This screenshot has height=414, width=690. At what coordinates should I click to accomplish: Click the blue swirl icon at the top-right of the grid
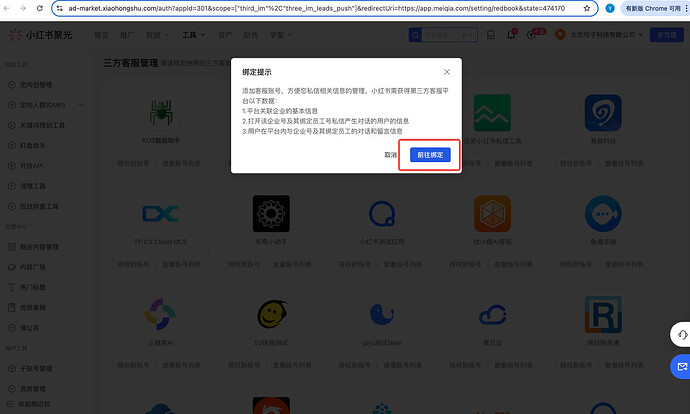(603, 113)
